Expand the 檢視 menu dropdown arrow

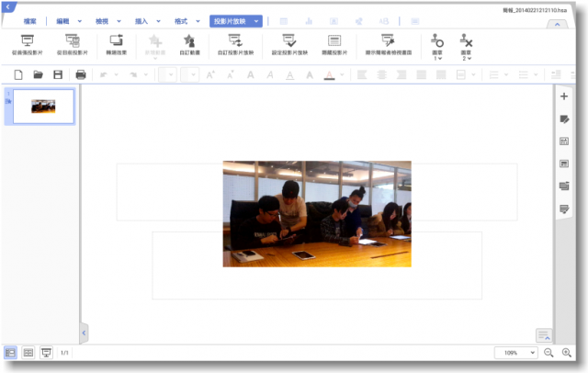tap(119, 21)
